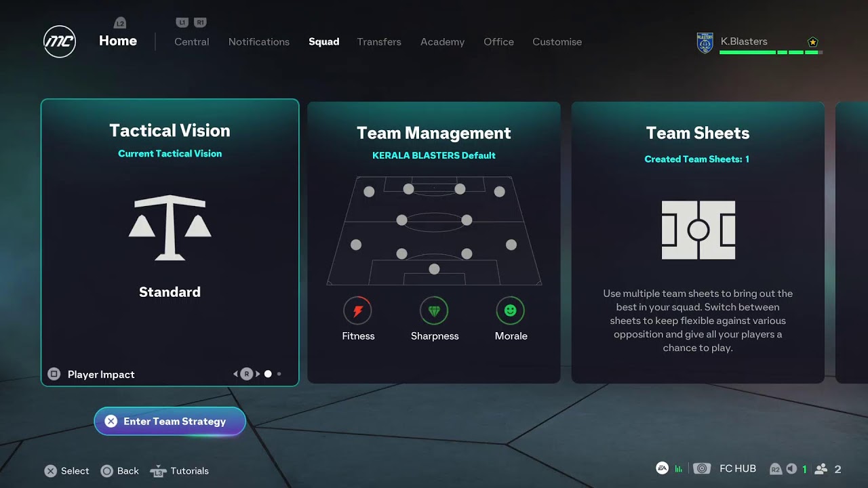
Task: Click the speaker volume icon
Action: pyautogui.click(x=791, y=469)
